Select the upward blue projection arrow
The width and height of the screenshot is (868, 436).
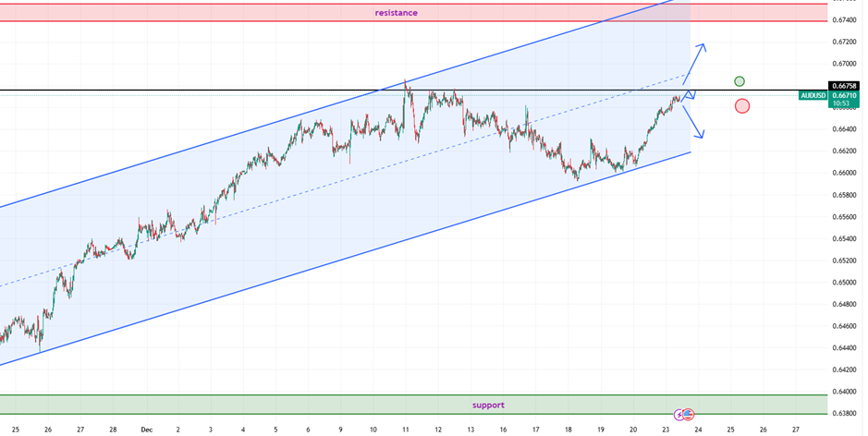click(695, 65)
